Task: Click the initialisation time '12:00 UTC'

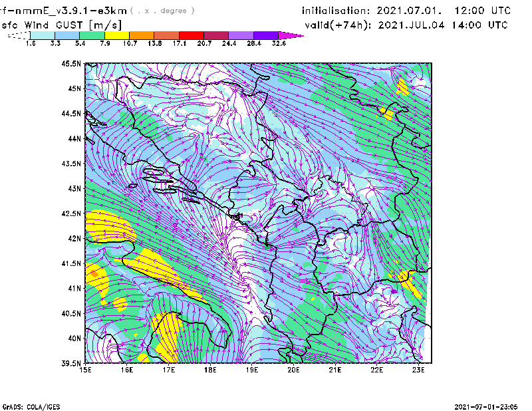Action: 483,11
